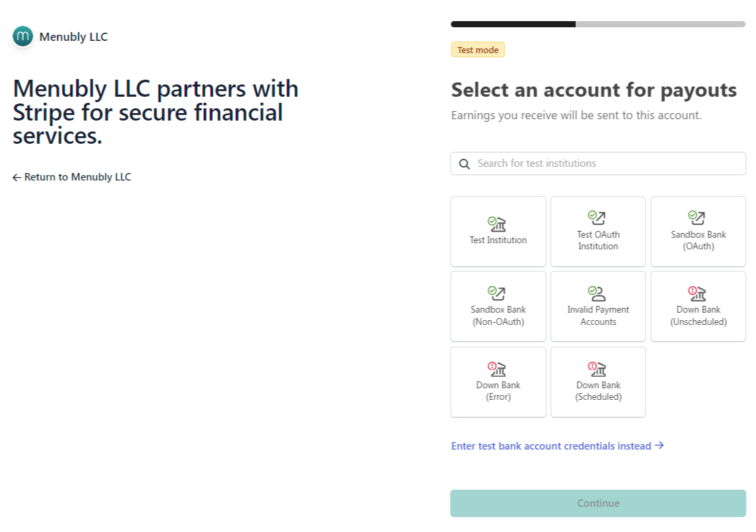Viewport: 756px width, 532px height.
Task: Choose the Test OAuth Institution option
Action: click(598, 232)
